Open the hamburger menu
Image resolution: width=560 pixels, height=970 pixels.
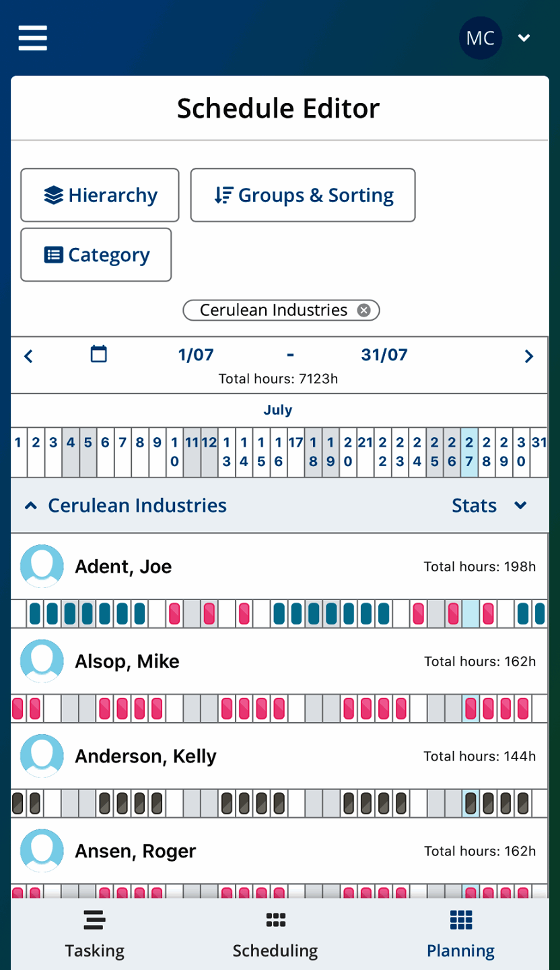tap(32, 38)
